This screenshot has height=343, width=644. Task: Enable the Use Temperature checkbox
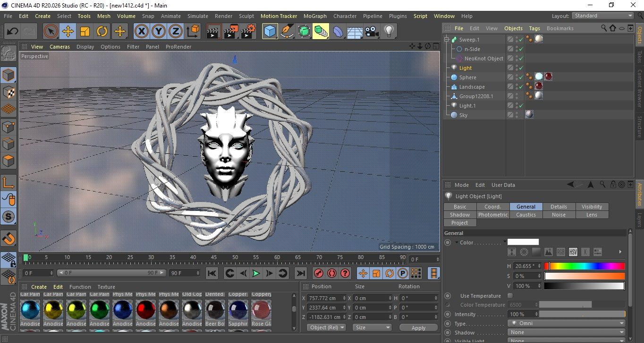(x=510, y=296)
